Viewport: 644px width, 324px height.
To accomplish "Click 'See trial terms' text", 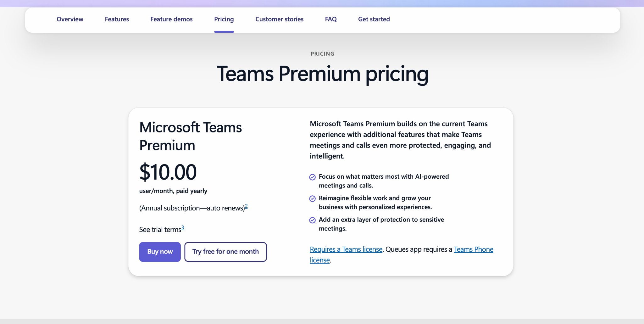I will pos(160,230).
